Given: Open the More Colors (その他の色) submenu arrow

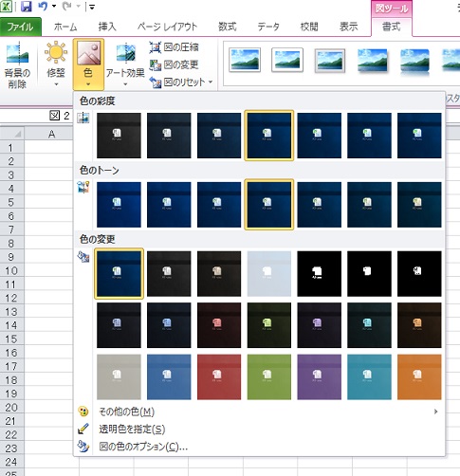Looking at the screenshot, I should click(436, 412).
